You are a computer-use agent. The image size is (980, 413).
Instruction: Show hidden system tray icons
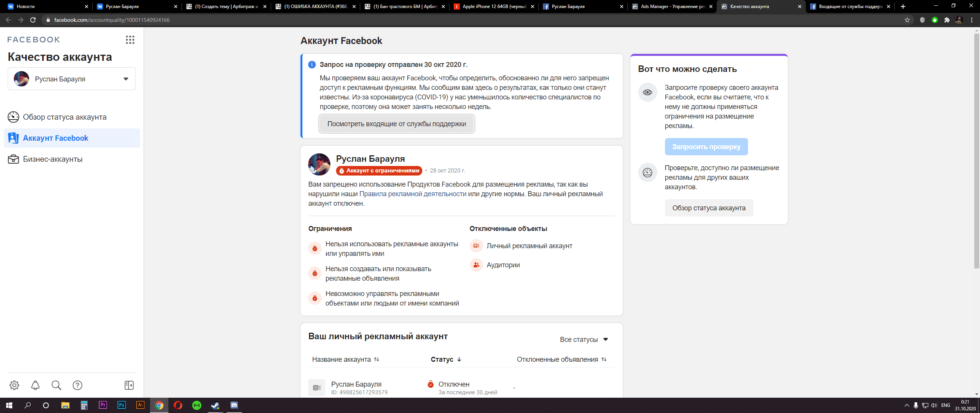point(906,405)
